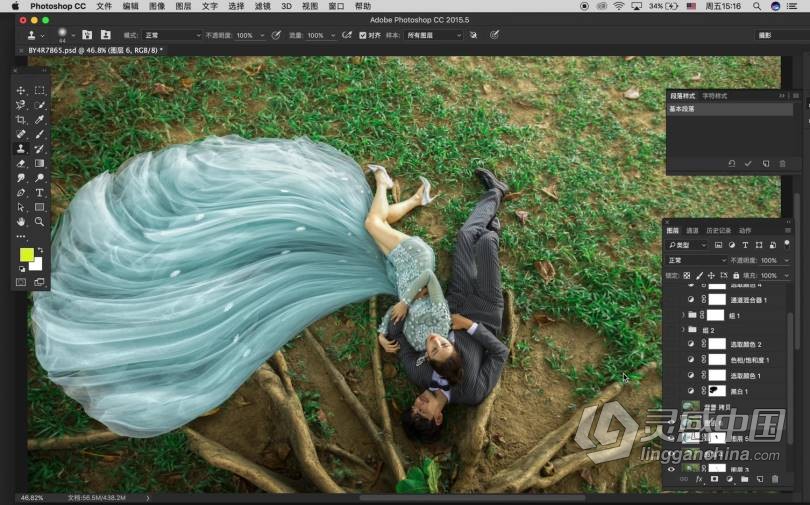Open the Edit Toolbar three-dots button
The height and width of the screenshot is (505, 810).
[21, 236]
